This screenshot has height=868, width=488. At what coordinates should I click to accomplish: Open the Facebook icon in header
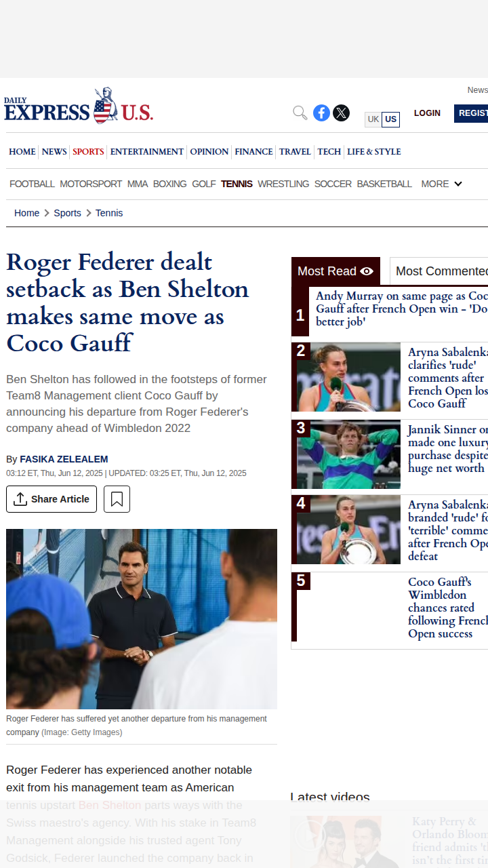tap(321, 113)
